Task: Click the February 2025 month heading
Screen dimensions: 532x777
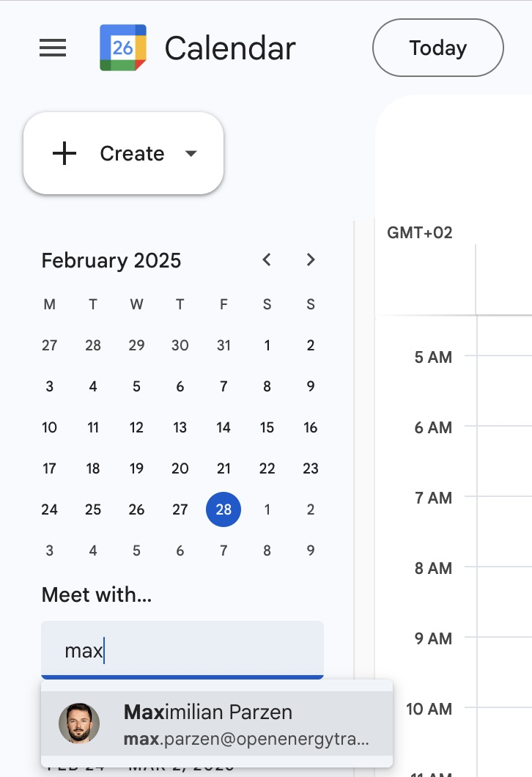Action: click(x=111, y=261)
